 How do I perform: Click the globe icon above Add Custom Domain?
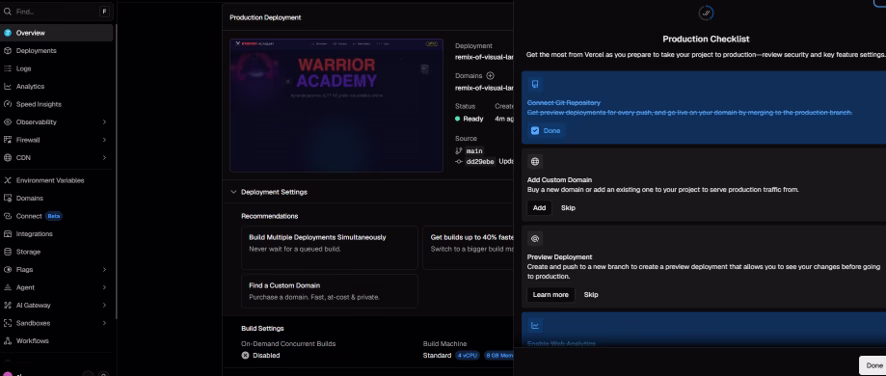tap(535, 162)
